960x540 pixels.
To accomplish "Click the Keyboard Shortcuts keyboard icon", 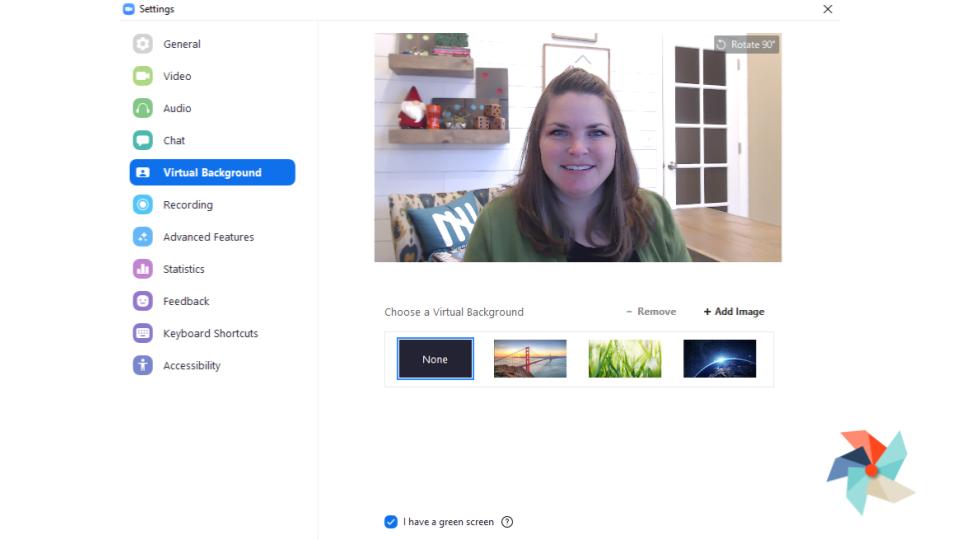I will (x=143, y=333).
